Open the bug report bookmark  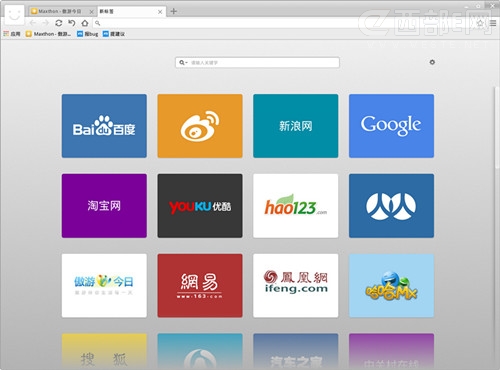88,34
